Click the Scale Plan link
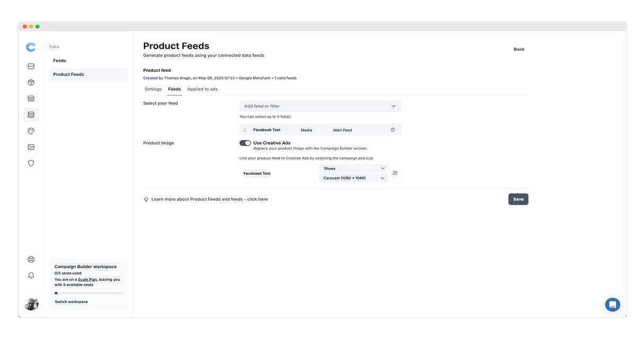 [x=87, y=279]
